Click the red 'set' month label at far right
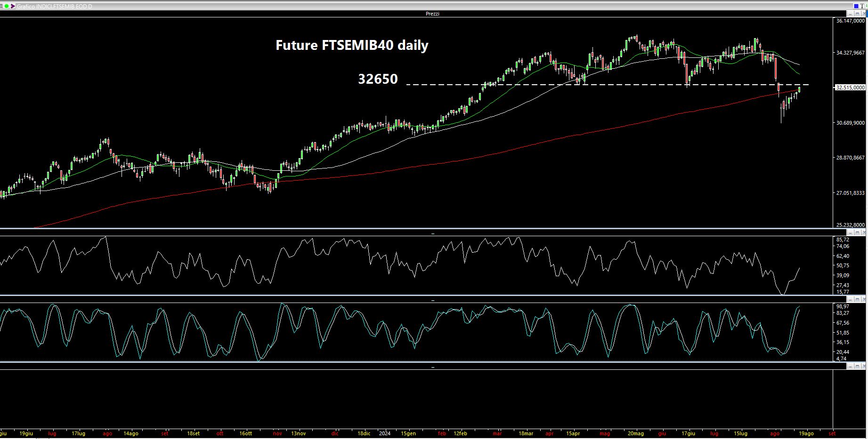The height and width of the screenshot is (439, 868). point(832,433)
